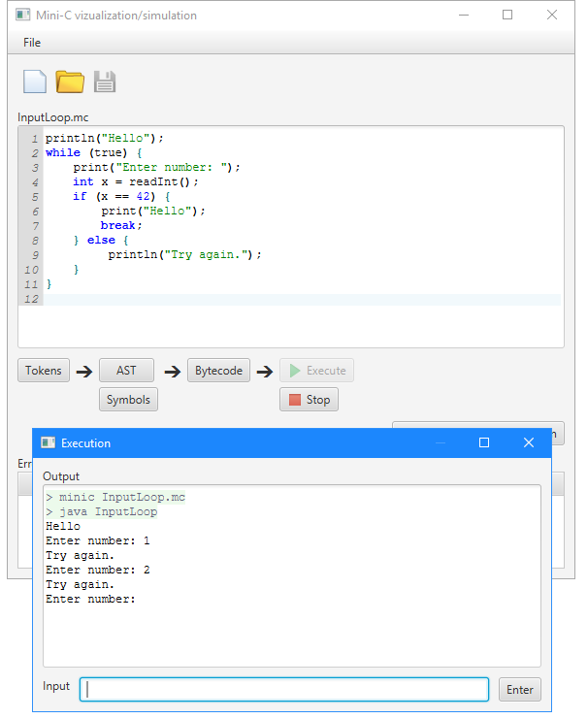Minimize the Execution window
This screenshot has width=588, height=719.
click(441, 443)
